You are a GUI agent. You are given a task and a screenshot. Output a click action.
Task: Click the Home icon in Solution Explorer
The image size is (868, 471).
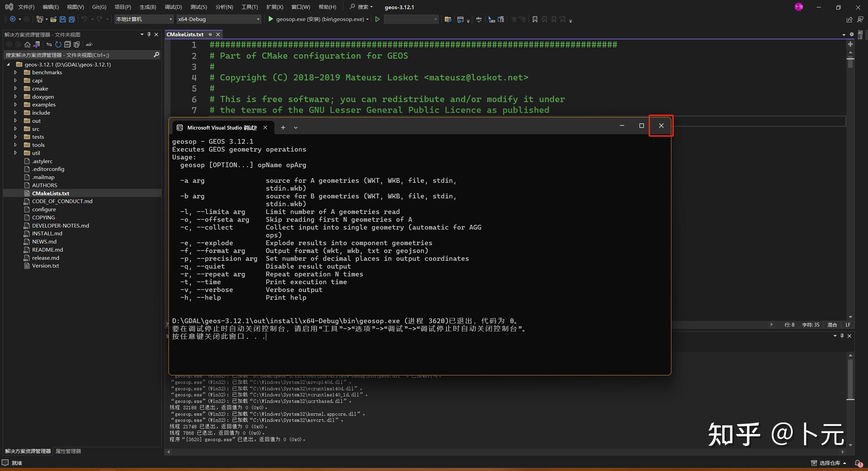(x=27, y=44)
